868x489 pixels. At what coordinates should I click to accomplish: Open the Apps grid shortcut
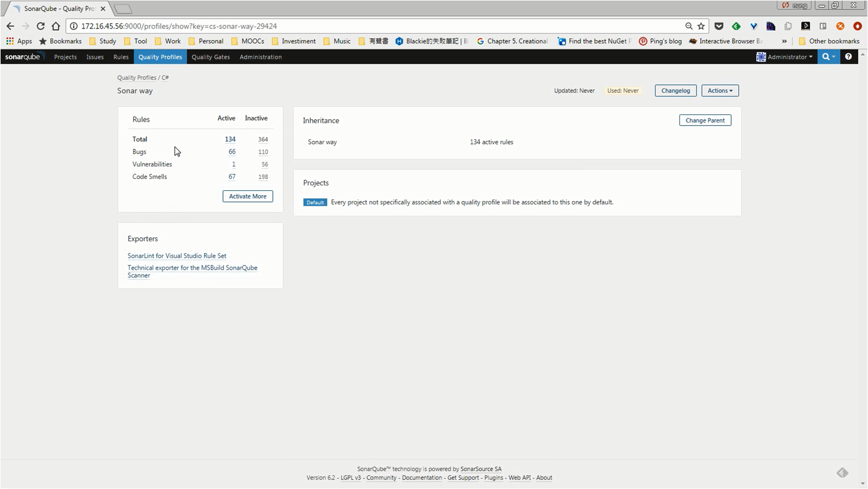[x=19, y=41]
